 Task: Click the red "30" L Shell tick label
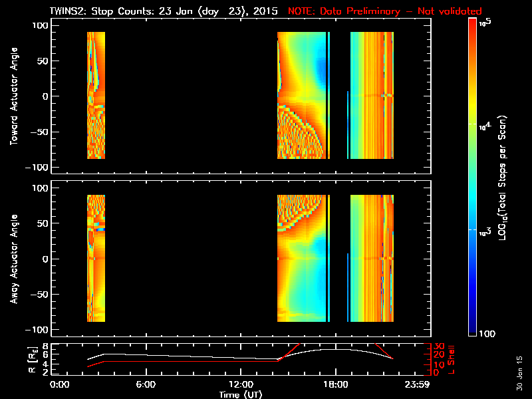439,346
